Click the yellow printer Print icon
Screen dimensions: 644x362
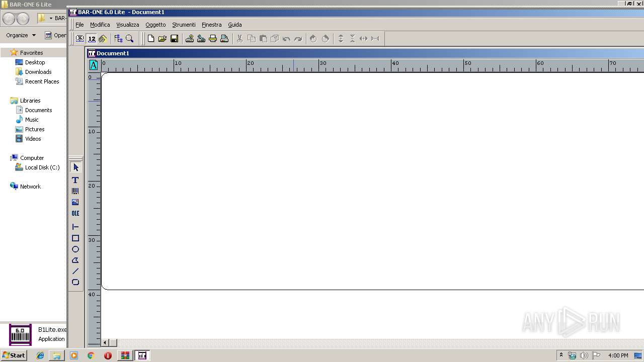coord(213,39)
